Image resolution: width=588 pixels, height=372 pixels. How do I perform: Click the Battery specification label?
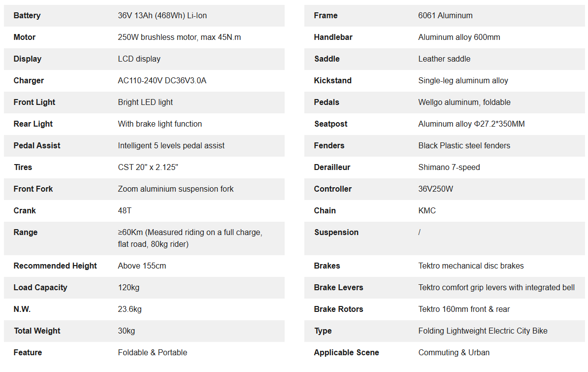point(27,16)
